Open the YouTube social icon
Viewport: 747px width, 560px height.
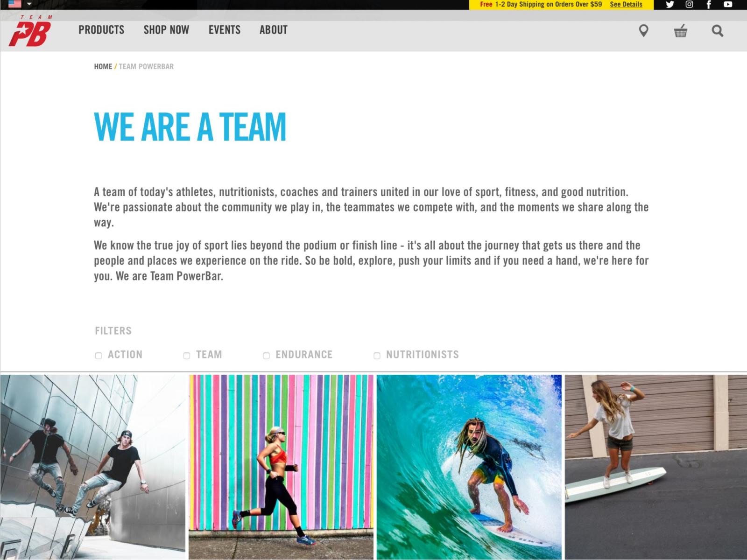coord(728,4)
